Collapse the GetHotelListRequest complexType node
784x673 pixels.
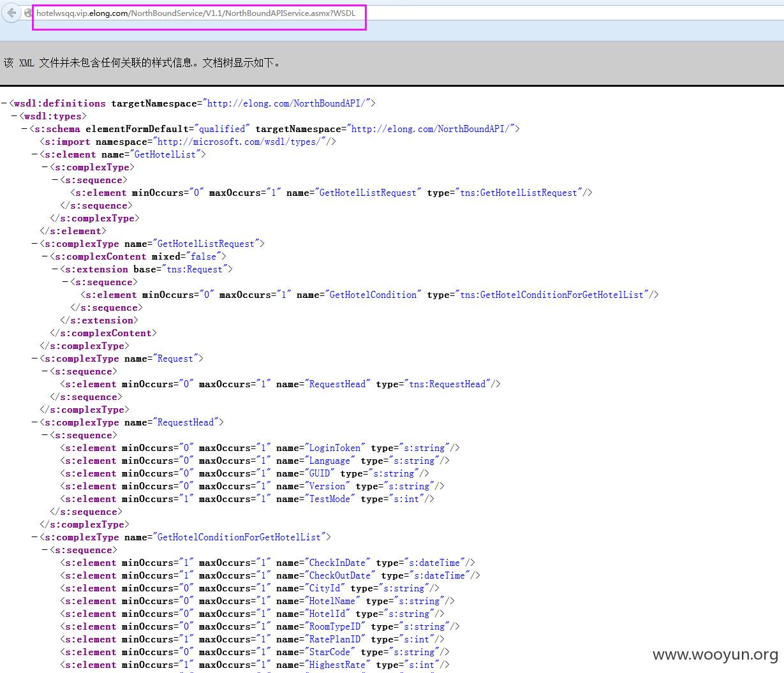pyautogui.click(x=34, y=244)
